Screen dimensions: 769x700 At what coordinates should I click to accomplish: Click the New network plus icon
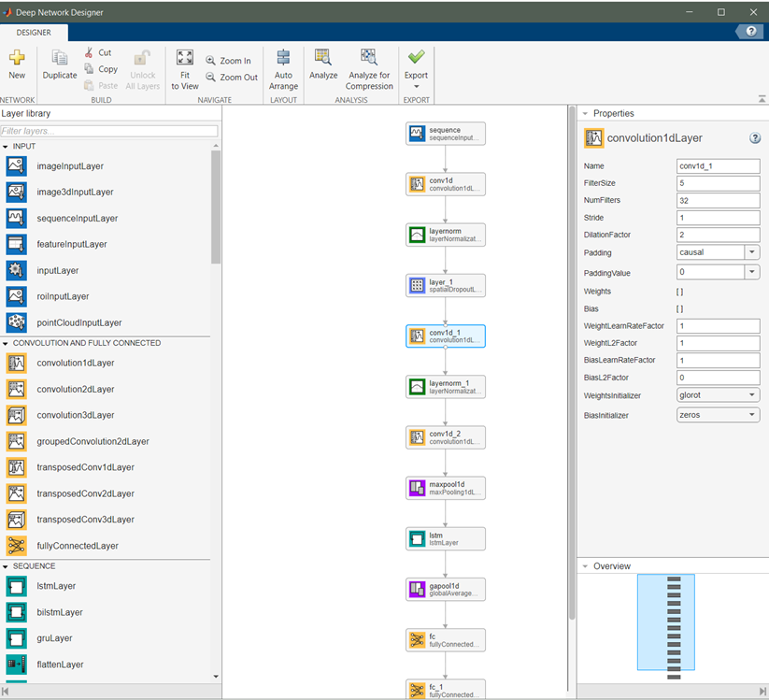[17, 57]
